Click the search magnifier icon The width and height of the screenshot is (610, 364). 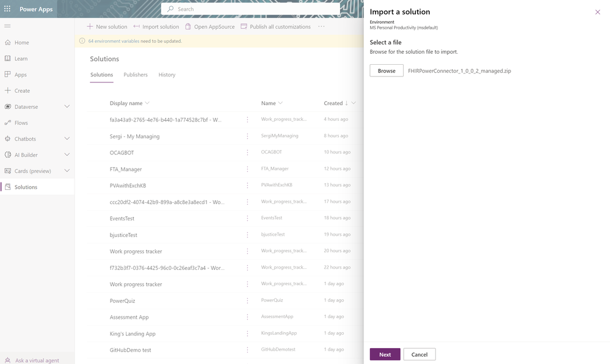[x=170, y=9]
